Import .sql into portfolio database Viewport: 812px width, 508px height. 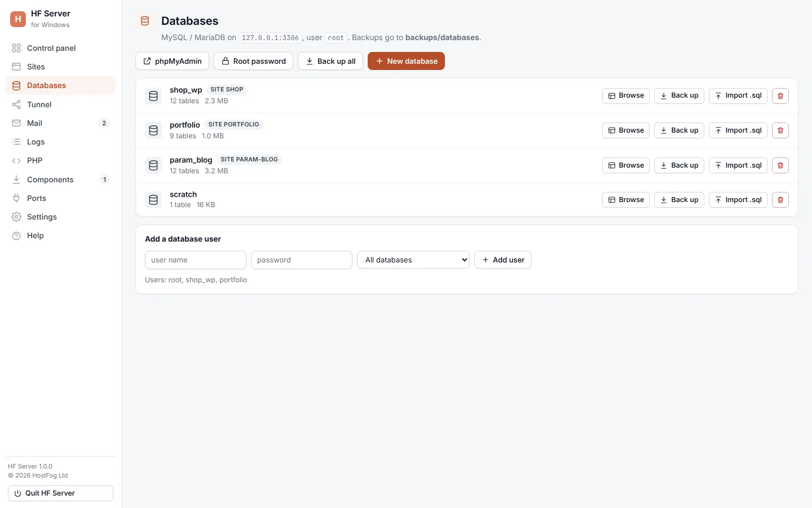pyautogui.click(x=738, y=130)
